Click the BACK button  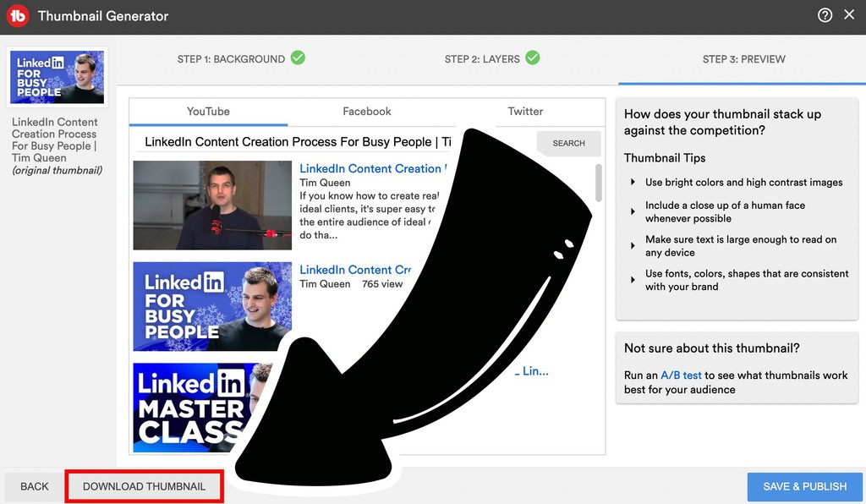click(34, 486)
